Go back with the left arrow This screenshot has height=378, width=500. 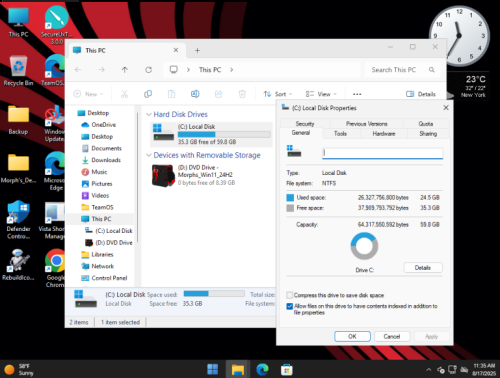pos(78,70)
